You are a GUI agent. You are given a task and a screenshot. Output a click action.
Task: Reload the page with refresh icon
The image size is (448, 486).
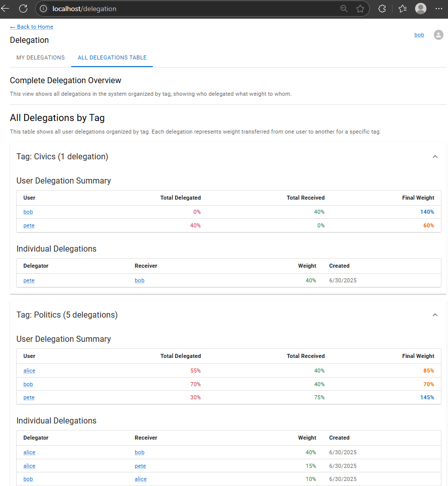pyautogui.click(x=23, y=9)
